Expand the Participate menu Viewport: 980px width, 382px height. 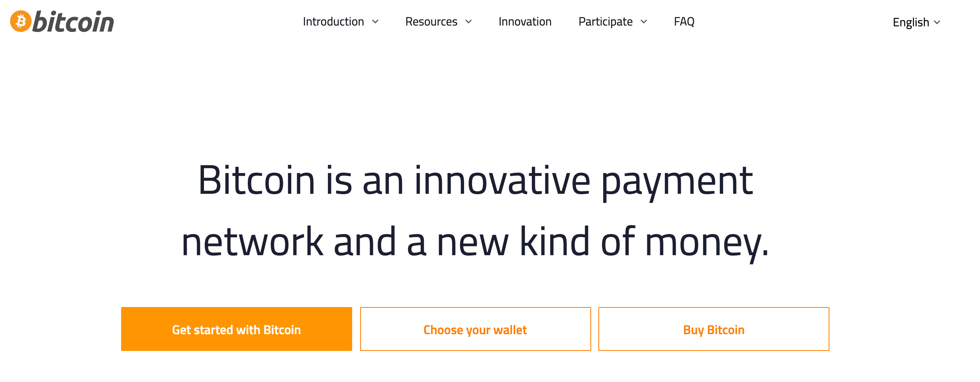coord(605,22)
